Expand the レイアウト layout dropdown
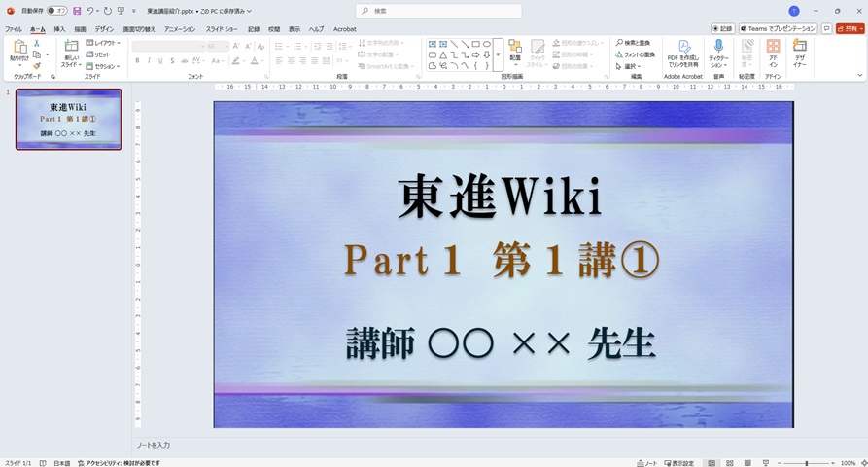Screen dimensions: 868x467 [x=103, y=43]
